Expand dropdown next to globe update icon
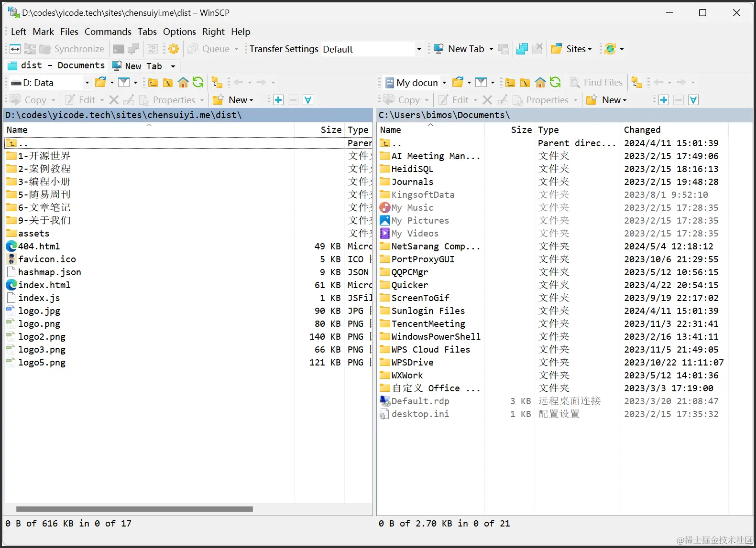 [622, 49]
